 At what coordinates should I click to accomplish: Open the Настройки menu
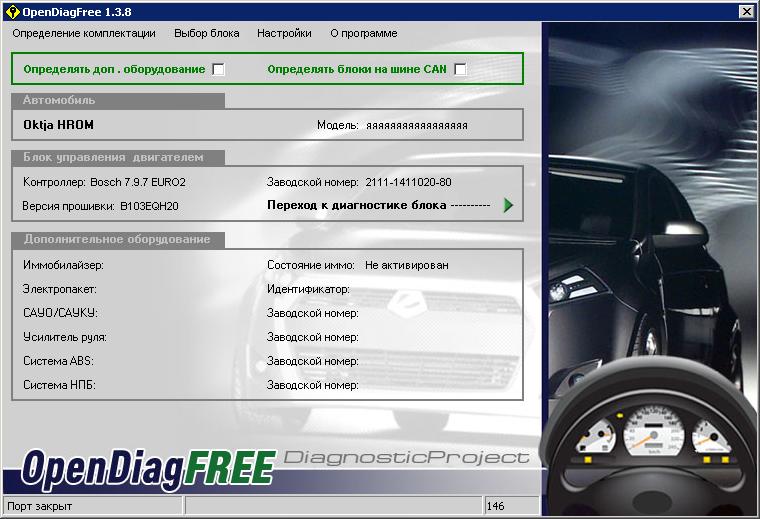click(284, 33)
